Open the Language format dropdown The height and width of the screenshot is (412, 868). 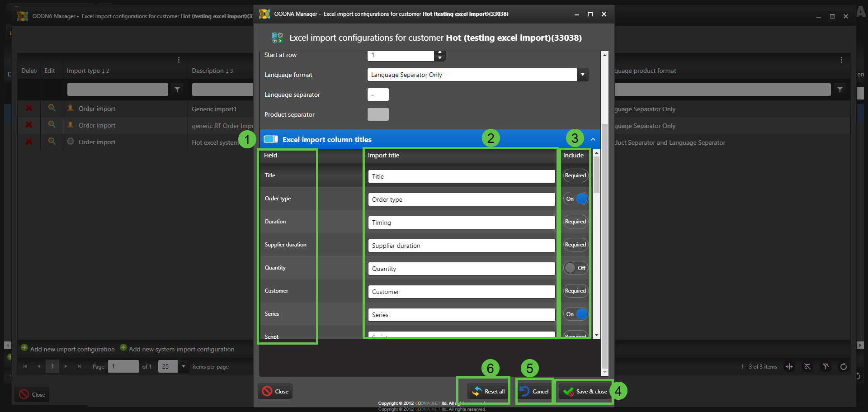click(582, 75)
